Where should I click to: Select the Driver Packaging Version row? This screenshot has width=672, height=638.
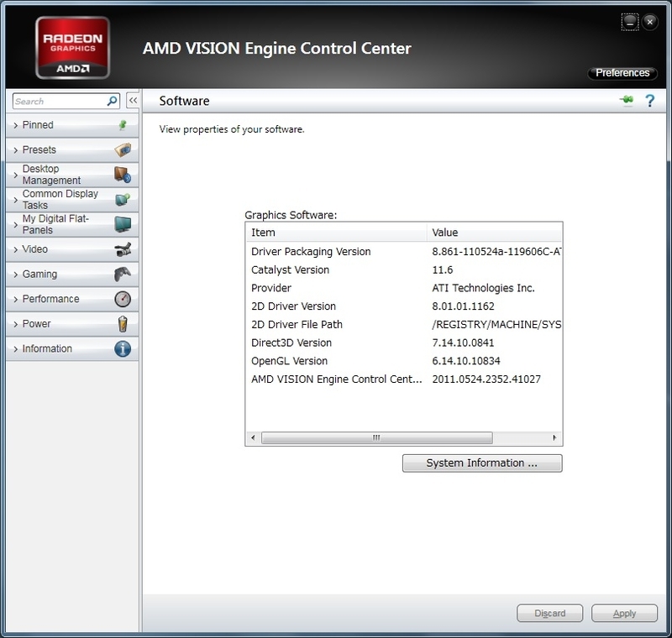click(404, 252)
